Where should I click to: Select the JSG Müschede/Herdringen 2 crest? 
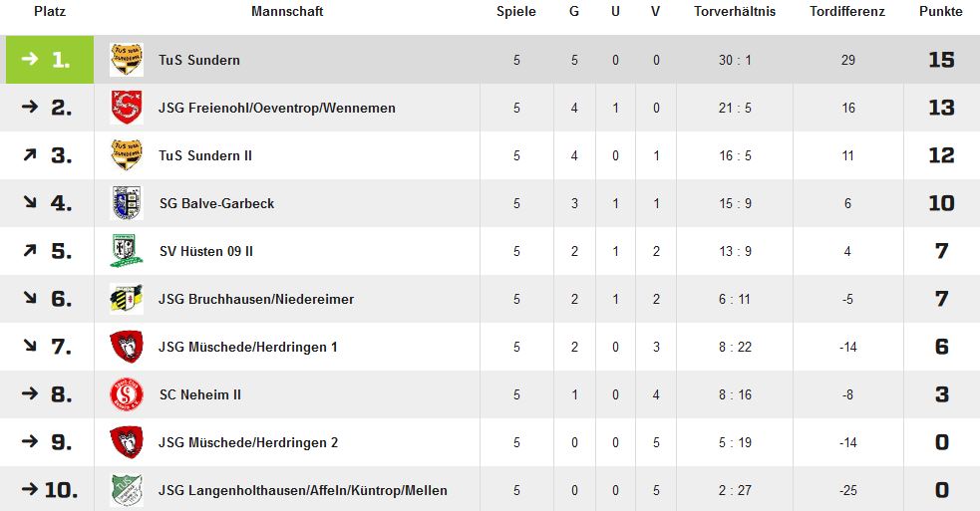pyautogui.click(x=127, y=442)
